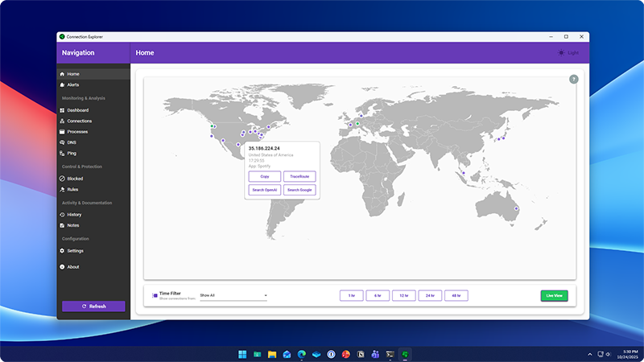Image resolution: width=644 pixels, height=362 pixels.
Task: Show hidden icons in system tray
Action: point(590,354)
